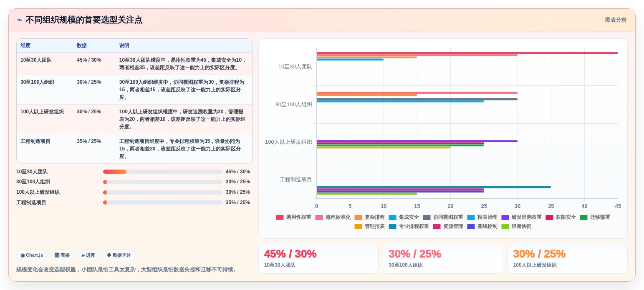This screenshot has height=290, width=644.
Task: Toggle the 复杂排程 legend entry
Action: 370,217
